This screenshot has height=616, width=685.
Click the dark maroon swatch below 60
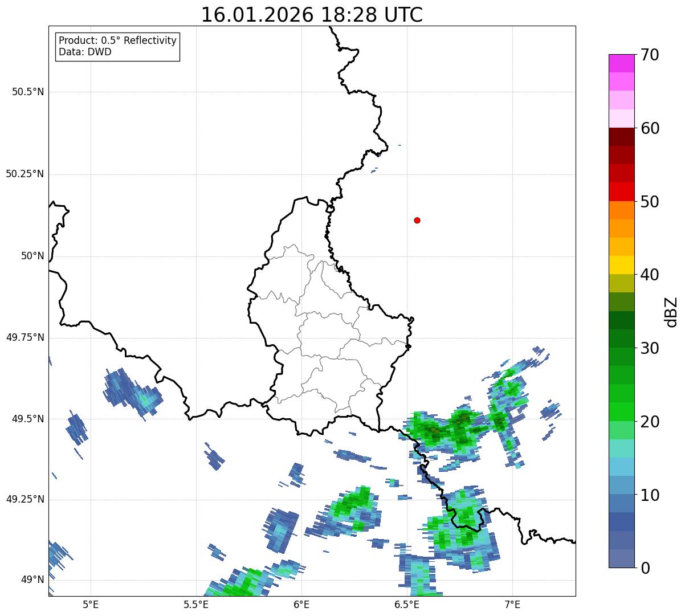(621, 137)
